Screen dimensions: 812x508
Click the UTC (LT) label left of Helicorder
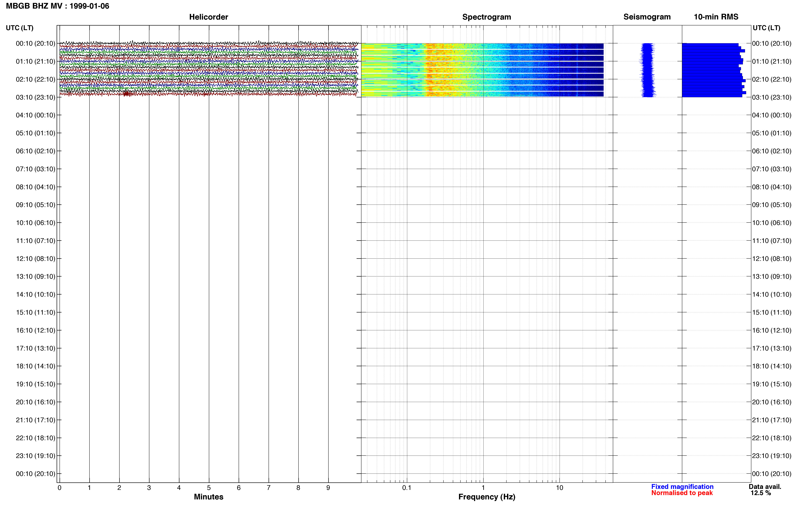[19, 28]
